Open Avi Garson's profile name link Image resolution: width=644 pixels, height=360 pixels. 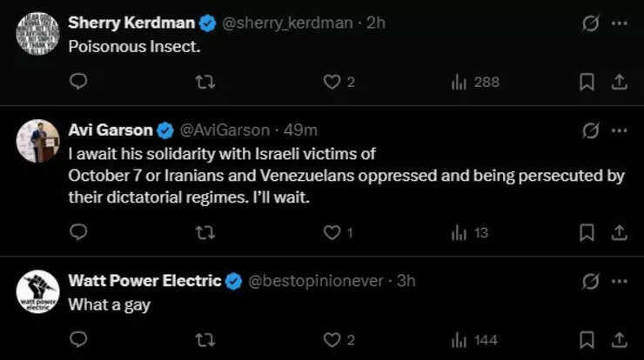pyautogui.click(x=110, y=131)
